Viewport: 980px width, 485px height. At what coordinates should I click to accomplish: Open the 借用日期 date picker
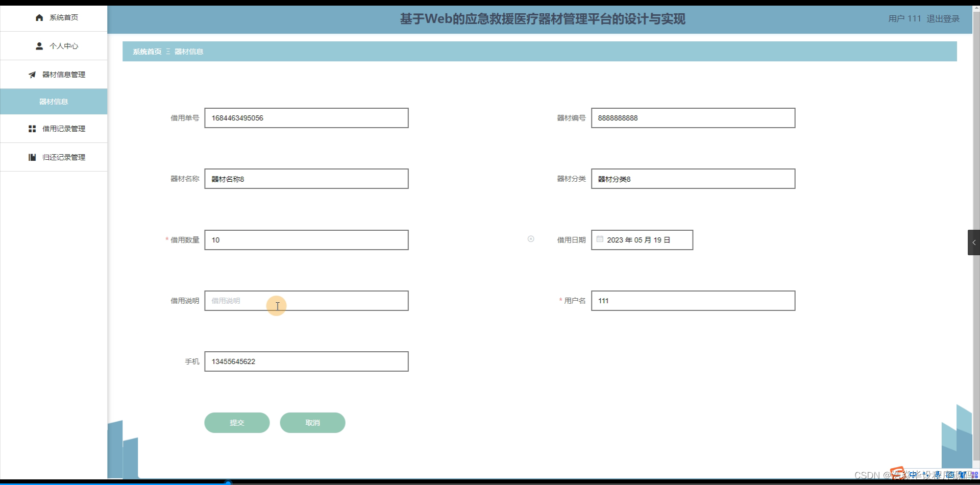[642, 239]
